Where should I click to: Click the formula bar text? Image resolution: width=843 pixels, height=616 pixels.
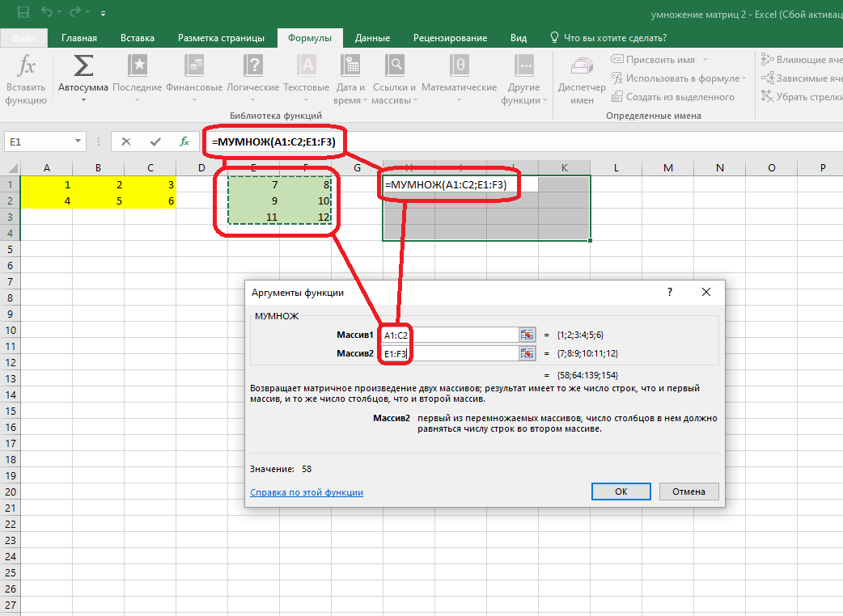pos(273,141)
